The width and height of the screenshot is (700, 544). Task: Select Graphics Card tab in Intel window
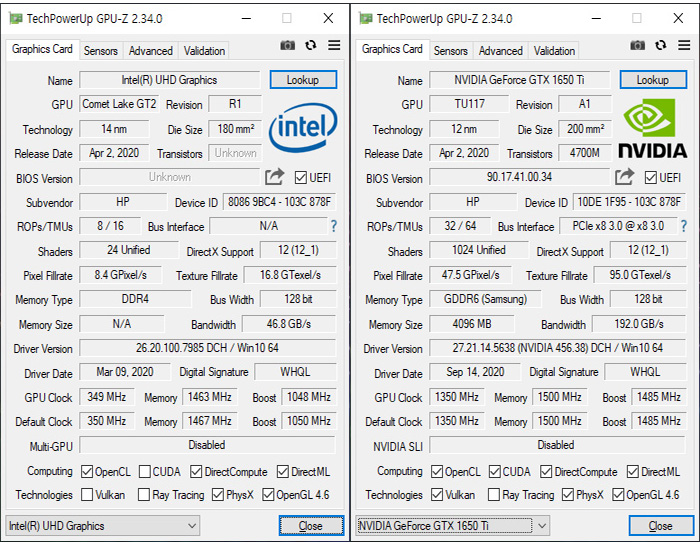(x=42, y=49)
